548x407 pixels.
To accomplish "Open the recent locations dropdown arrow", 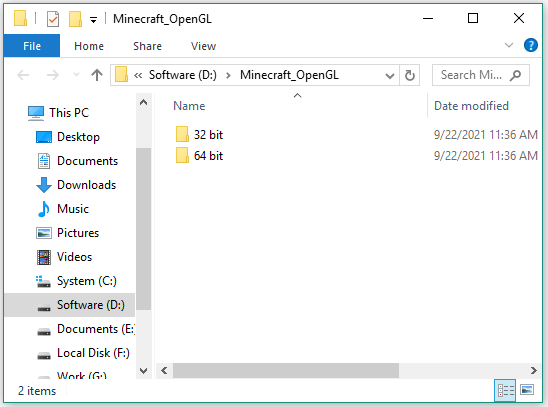I will (x=76, y=75).
